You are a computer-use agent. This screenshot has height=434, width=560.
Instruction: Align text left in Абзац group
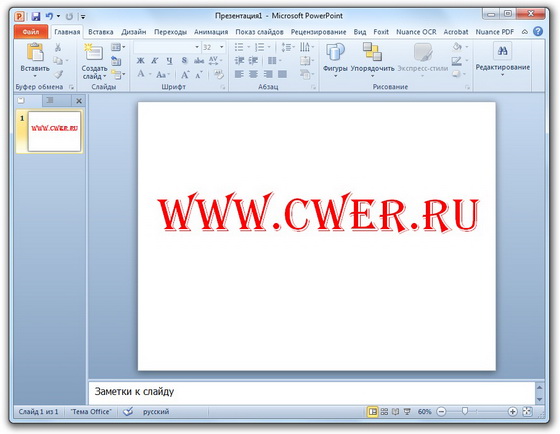[x=239, y=74]
